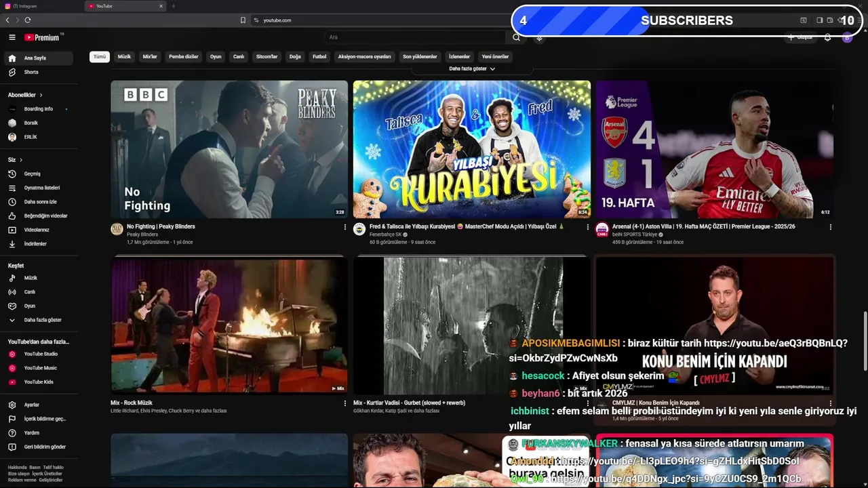The width and height of the screenshot is (868, 488).
Task: Click the Oluştur create button
Action: (x=801, y=37)
